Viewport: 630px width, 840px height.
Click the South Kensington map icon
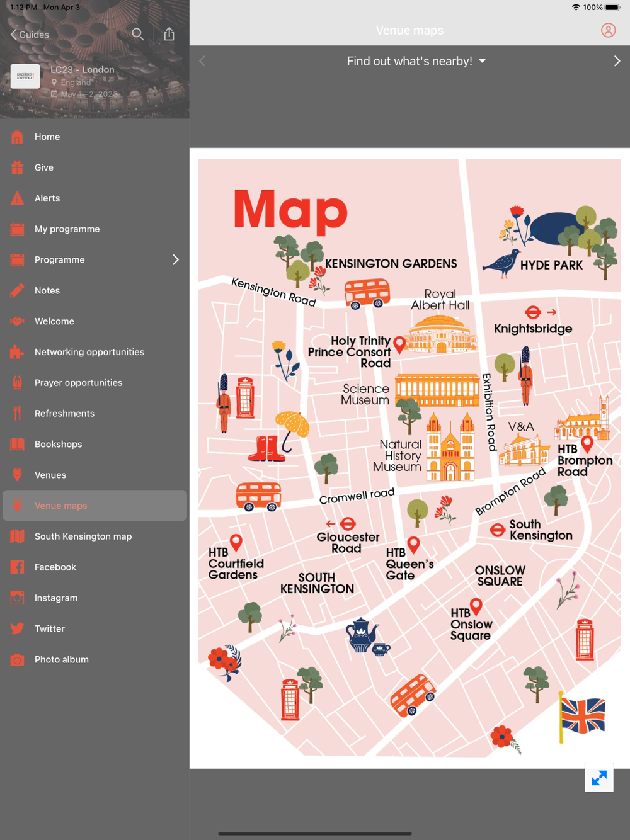point(17,536)
